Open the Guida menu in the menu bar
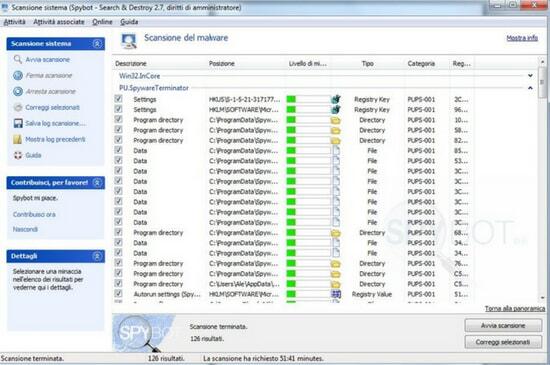 click(129, 22)
